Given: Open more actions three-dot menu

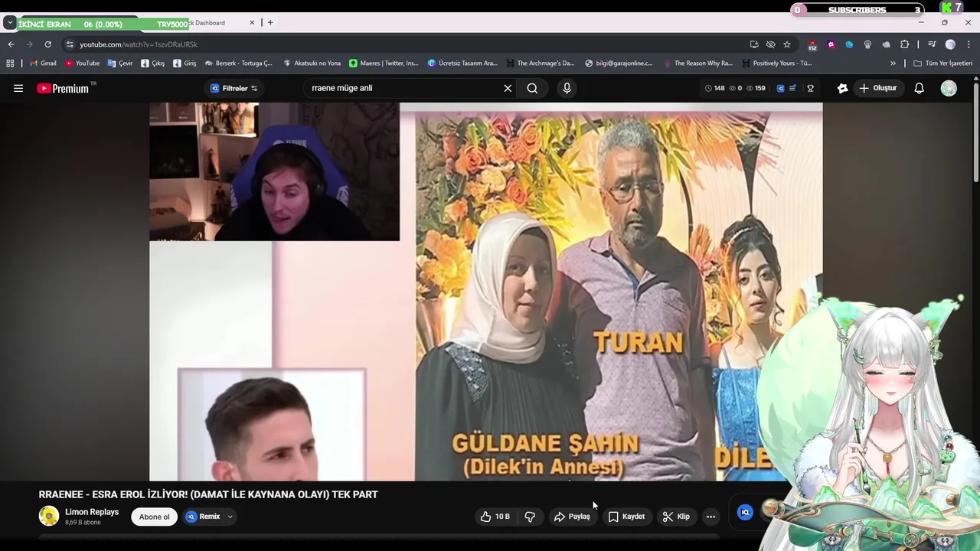Looking at the screenshot, I should pos(710,517).
